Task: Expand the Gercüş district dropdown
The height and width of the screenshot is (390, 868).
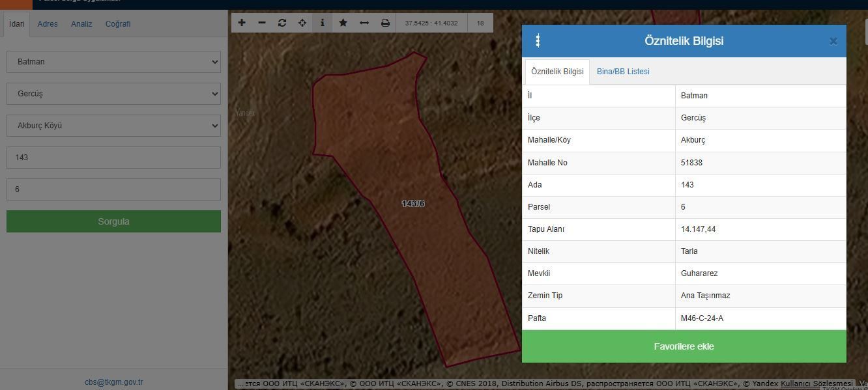Action: pyautogui.click(x=113, y=94)
